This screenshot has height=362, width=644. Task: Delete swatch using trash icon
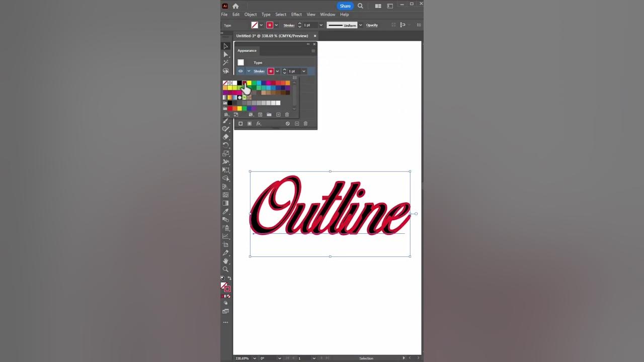tap(287, 115)
